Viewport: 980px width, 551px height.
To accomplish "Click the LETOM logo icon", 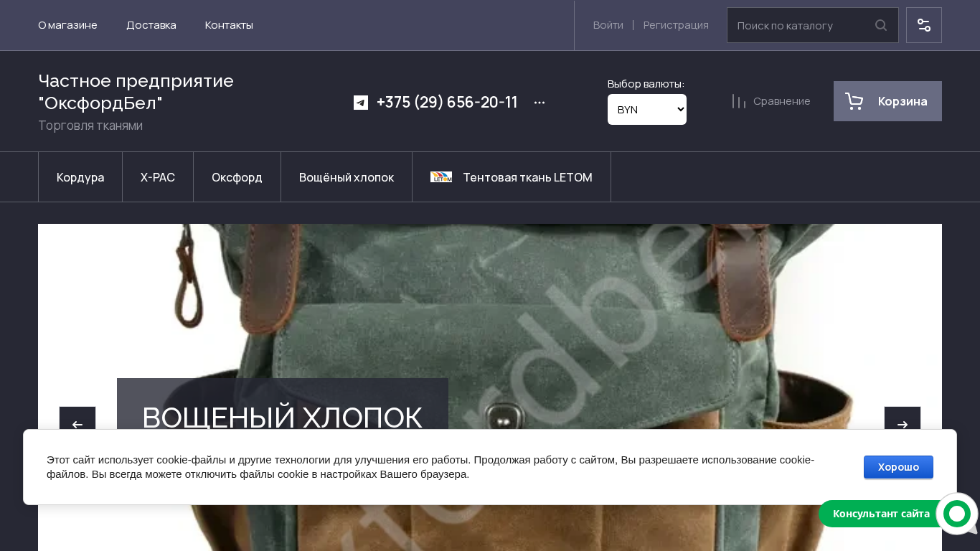I will click(x=441, y=176).
